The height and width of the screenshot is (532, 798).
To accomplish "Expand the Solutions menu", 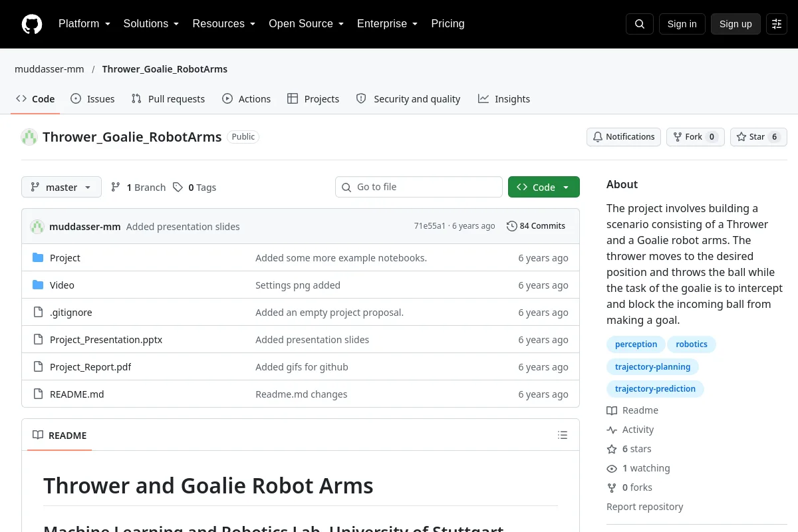I will click(151, 24).
